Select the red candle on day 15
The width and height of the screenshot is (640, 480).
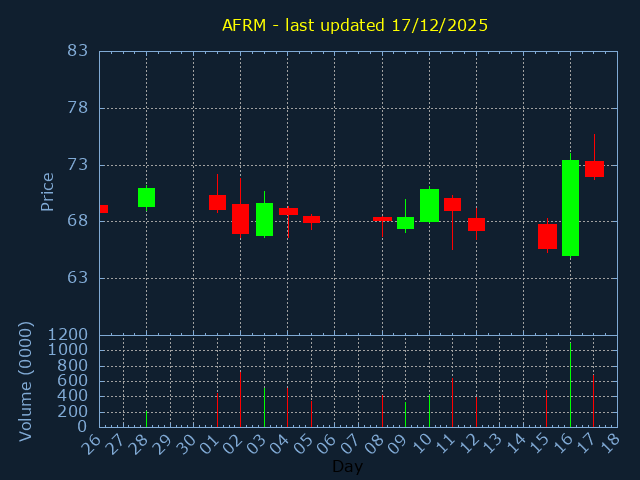(x=547, y=236)
